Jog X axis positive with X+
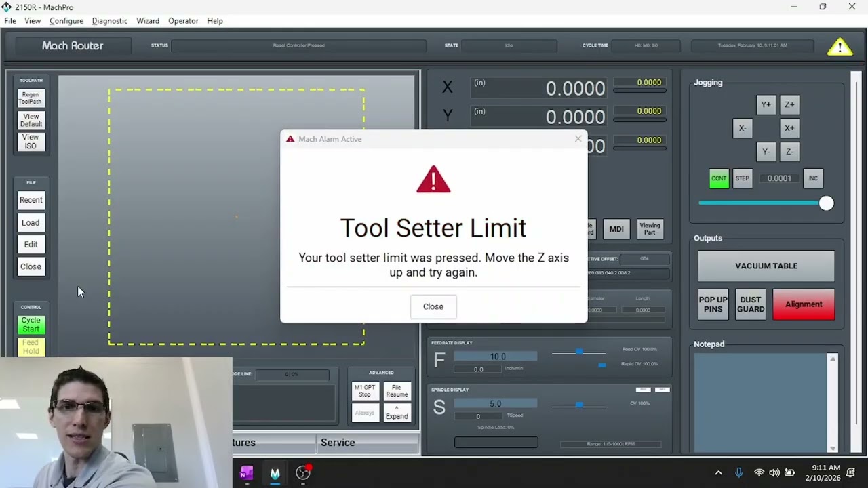Viewport: 868px width, 488px height. pos(789,128)
